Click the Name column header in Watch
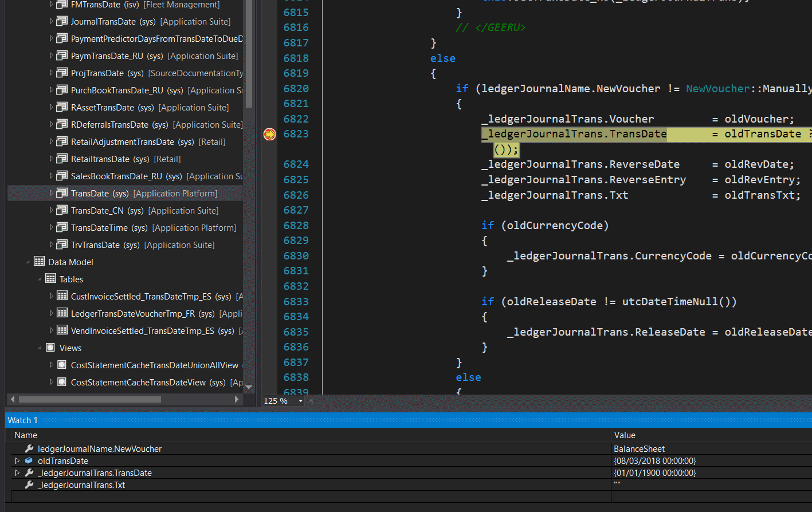This screenshot has width=812, height=512. pos(26,435)
